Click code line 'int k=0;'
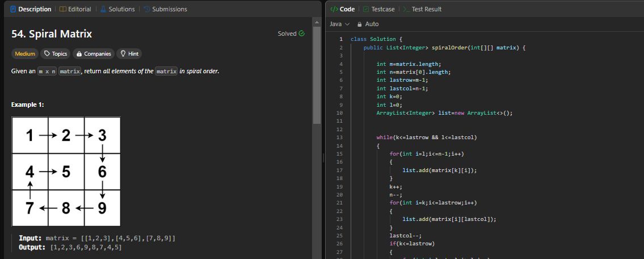Image resolution: width=644 pixels, height=259 pixels. tap(389, 97)
